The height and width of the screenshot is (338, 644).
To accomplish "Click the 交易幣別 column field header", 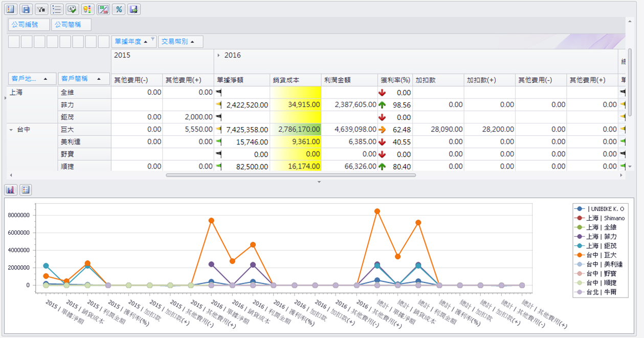I will pyautogui.click(x=181, y=41).
